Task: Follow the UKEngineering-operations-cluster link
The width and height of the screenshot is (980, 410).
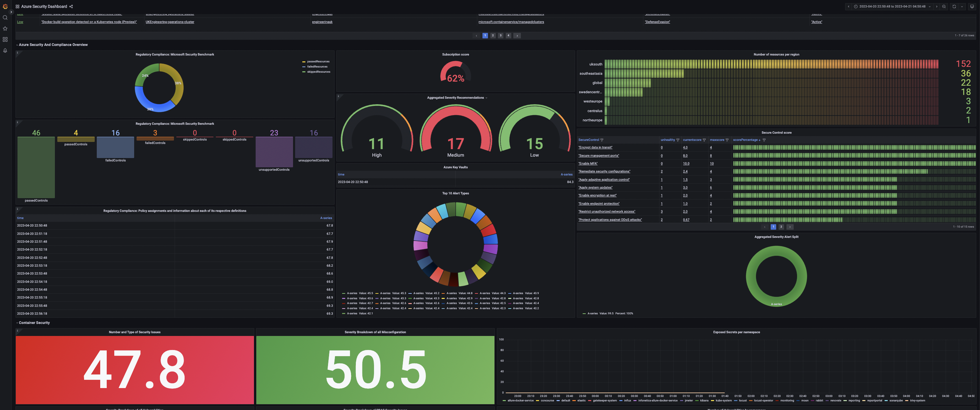Action: tap(170, 22)
